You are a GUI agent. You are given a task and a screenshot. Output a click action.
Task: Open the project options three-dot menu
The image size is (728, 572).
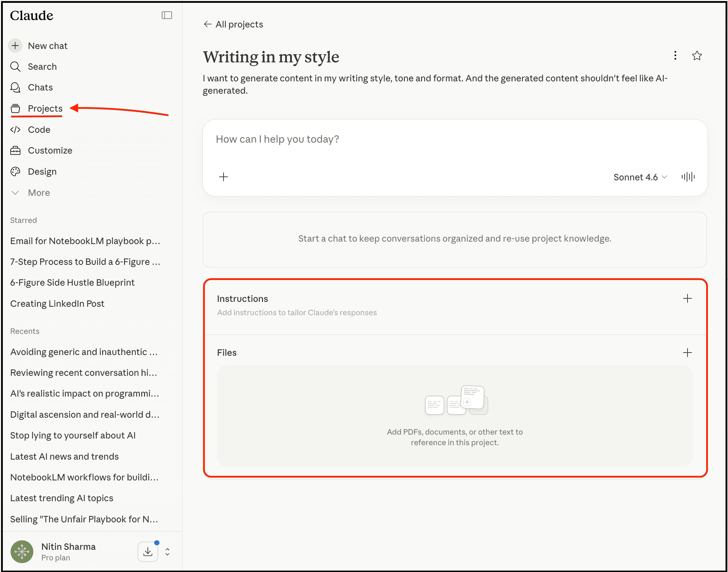[675, 56]
